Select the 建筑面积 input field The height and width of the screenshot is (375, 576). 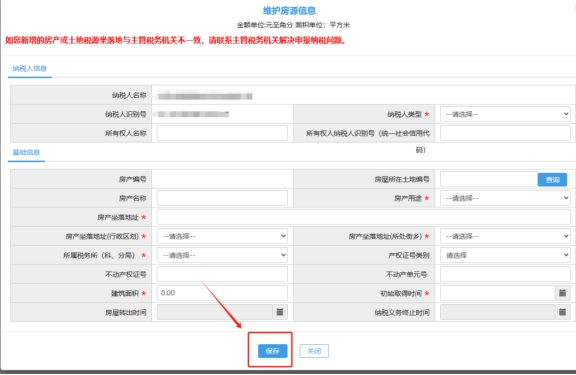[x=222, y=293]
